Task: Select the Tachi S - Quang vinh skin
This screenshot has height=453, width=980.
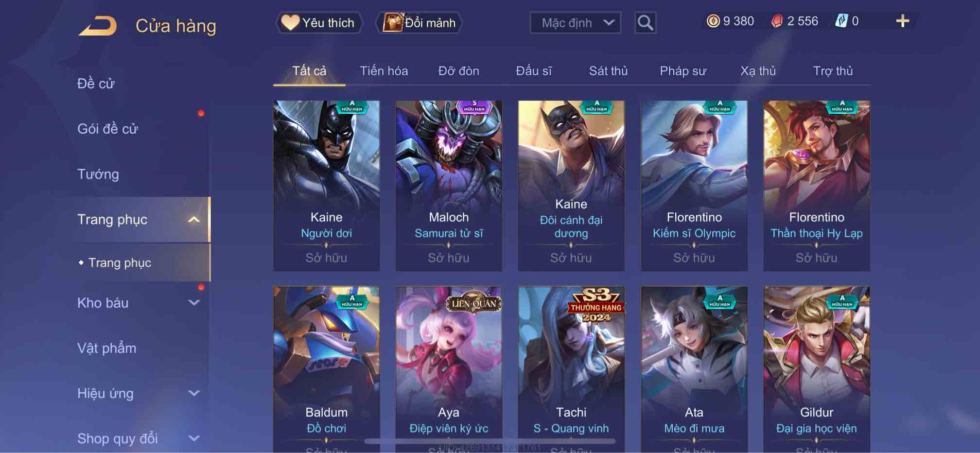Action: tap(571, 369)
